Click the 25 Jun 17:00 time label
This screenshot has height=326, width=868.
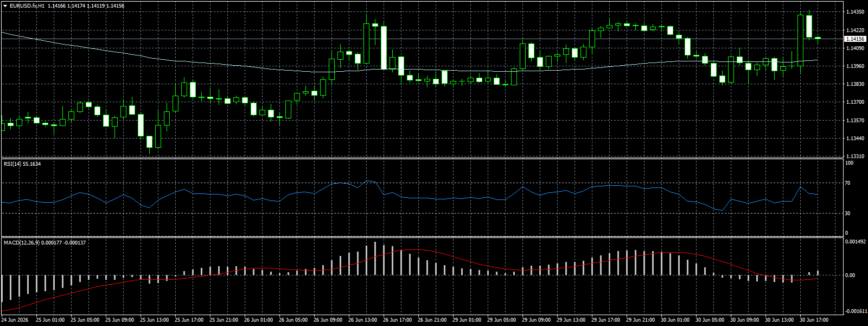coord(189,320)
